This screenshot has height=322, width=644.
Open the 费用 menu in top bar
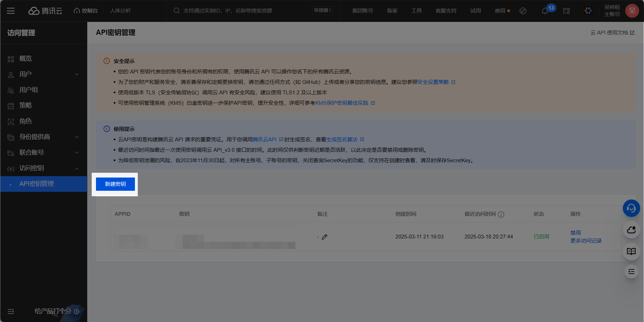coord(500,11)
